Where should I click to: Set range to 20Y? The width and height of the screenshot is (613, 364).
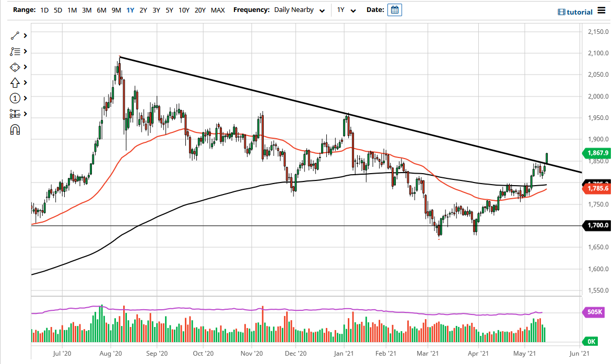coord(200,10)
